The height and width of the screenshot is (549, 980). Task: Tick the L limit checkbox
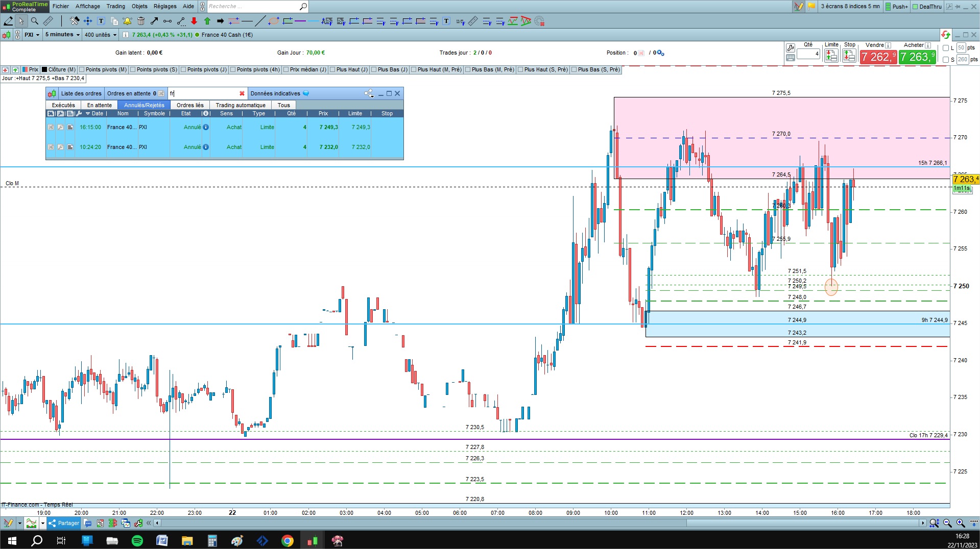pyautogui.click(x=946, y=48)
